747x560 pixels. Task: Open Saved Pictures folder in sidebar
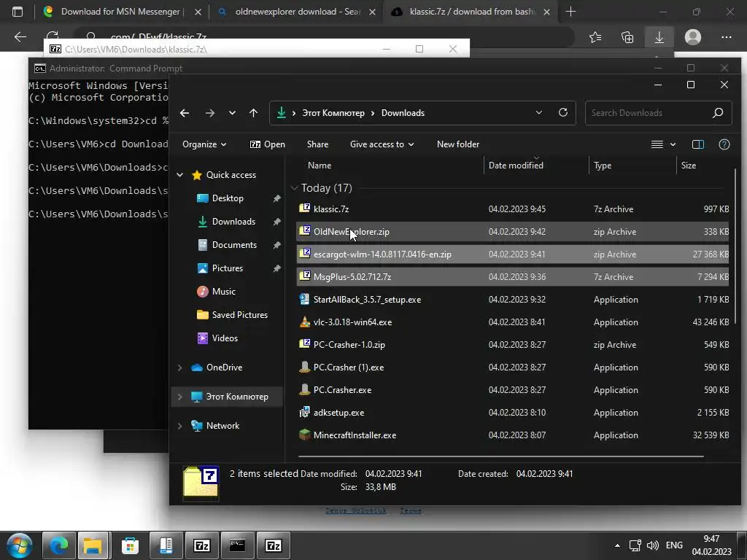click(239, 315)
